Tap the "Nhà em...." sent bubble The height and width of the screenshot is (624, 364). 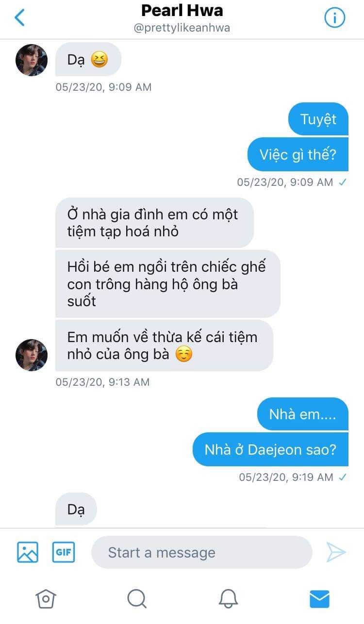coord(303,414)
